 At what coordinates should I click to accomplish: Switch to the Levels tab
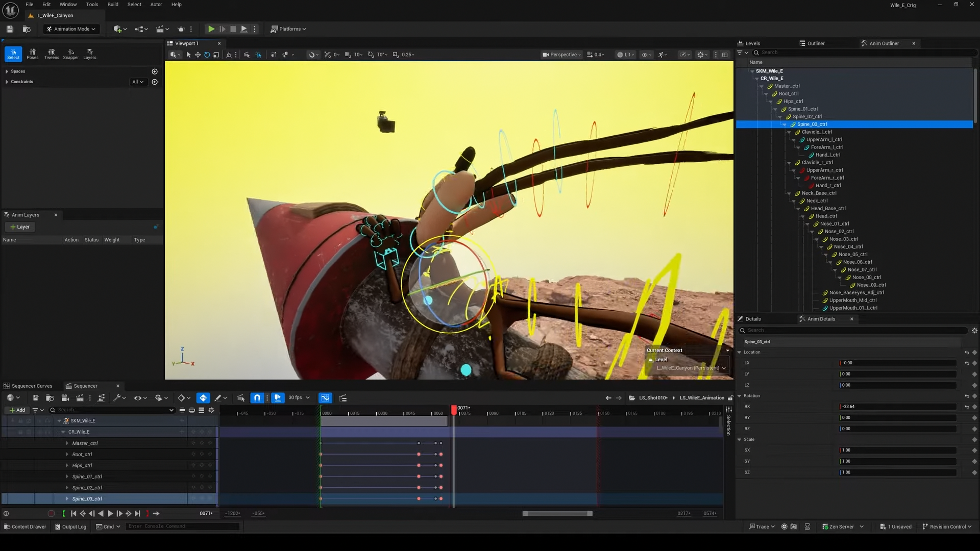(x=749, y=43)
